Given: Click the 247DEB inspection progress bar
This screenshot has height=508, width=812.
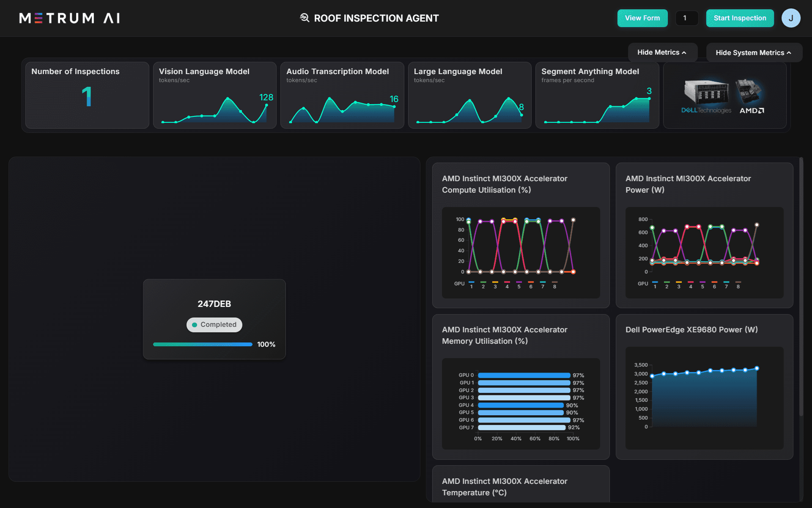Looking at the screenshot, I should click(x=203, y=344).
